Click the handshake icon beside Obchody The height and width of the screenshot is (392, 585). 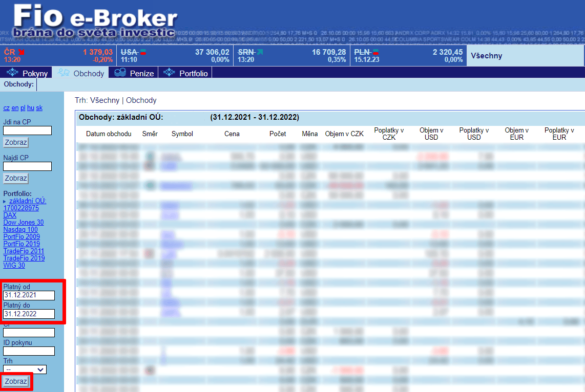tap(64, 72)
